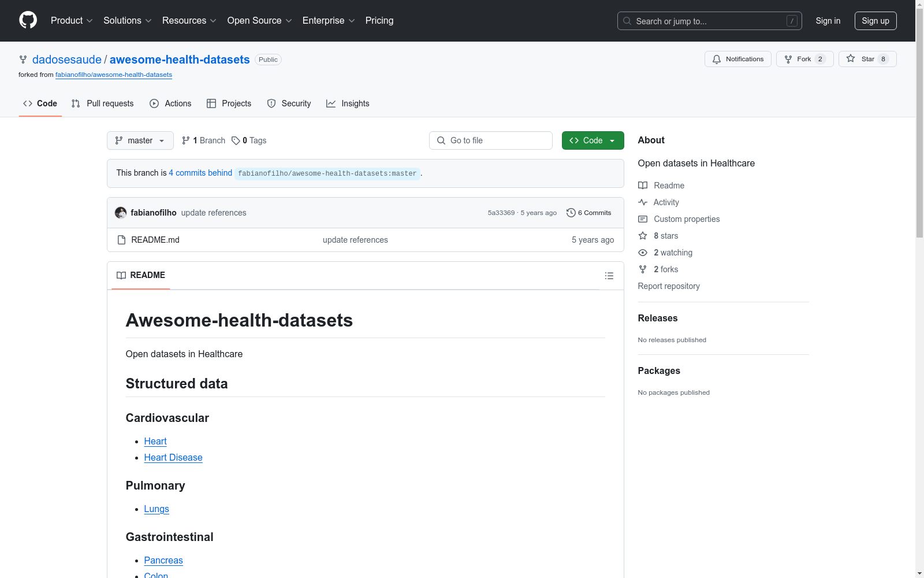View the 2 watching list

[665, 253]
